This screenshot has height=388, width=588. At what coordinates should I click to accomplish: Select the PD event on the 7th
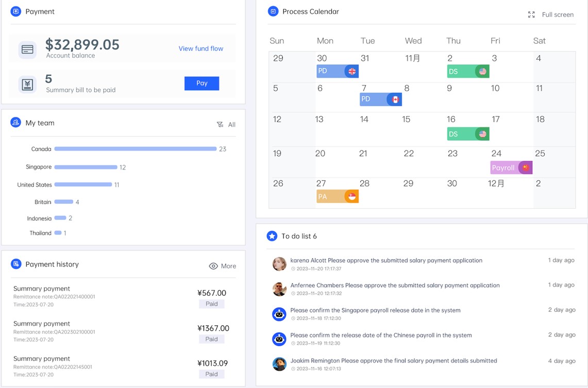(x=380, y=99)
